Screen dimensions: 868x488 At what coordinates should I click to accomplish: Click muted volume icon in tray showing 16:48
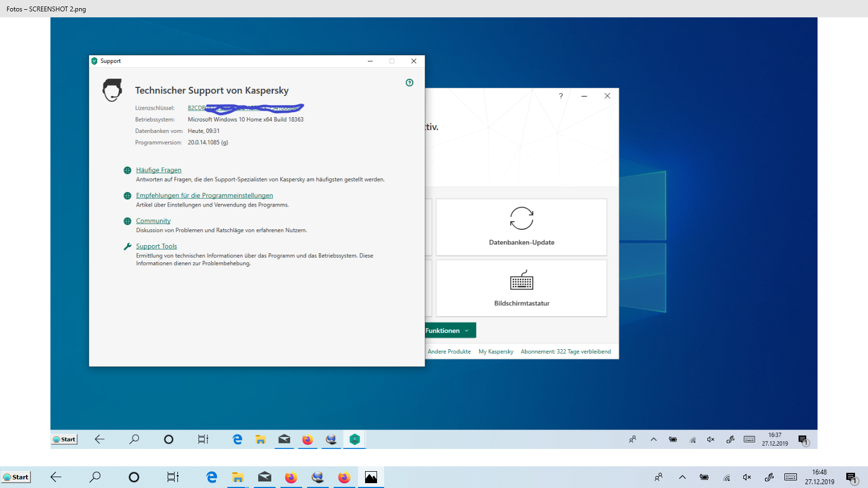tap(747, 477)
